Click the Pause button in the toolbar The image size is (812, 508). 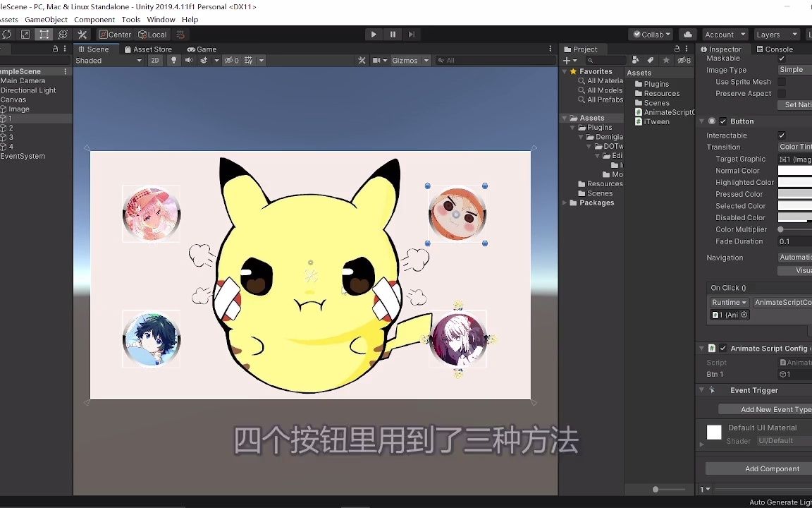point(393,34)
